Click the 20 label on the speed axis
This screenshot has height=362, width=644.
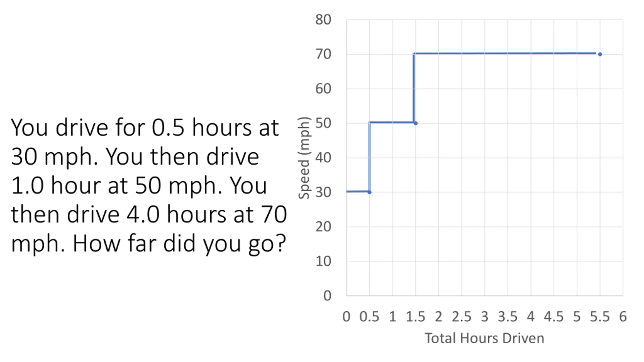click(323, 227)
